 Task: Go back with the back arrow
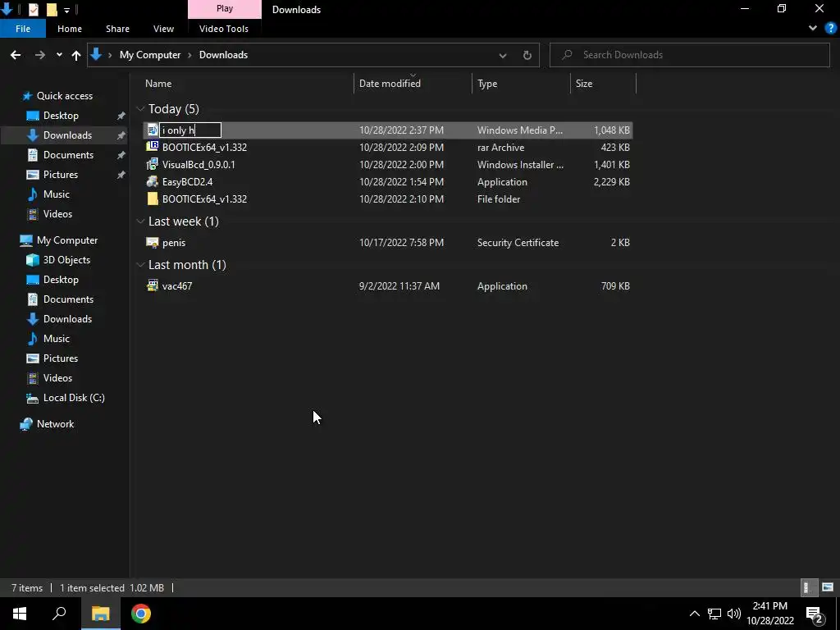16,55
